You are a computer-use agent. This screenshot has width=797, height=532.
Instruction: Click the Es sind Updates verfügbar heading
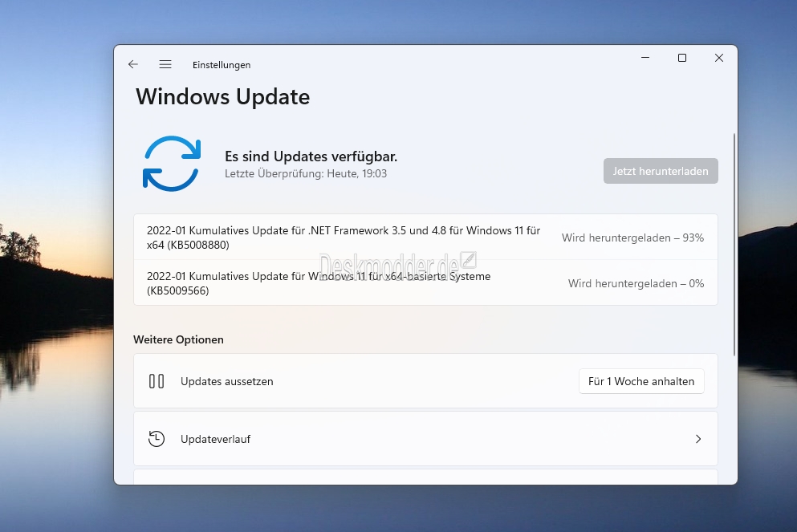click(x=311, y=156)
